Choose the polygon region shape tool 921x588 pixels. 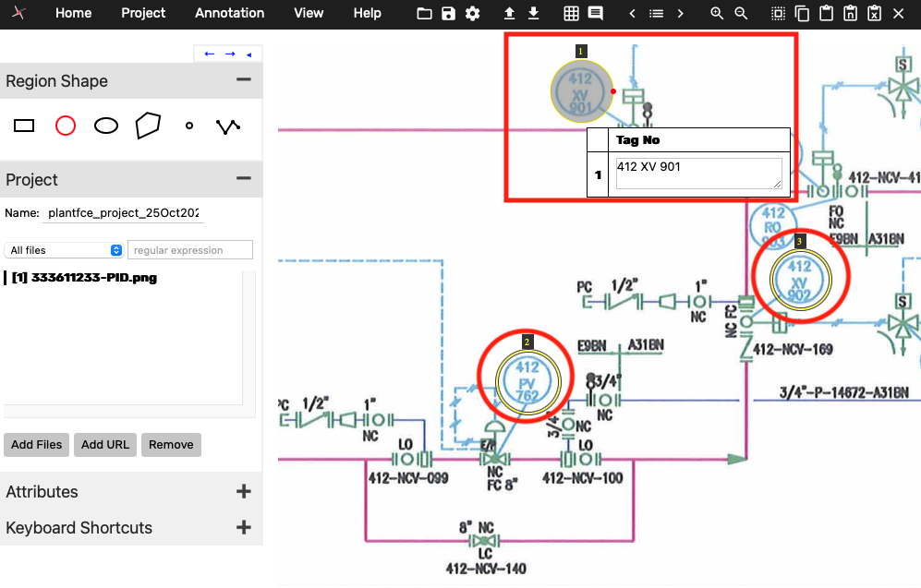point(148,126)
